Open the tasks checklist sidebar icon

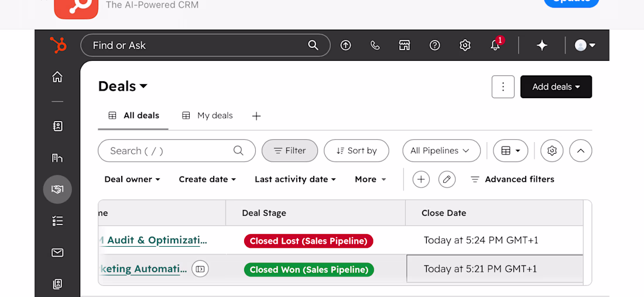click(x=57, y=221)
